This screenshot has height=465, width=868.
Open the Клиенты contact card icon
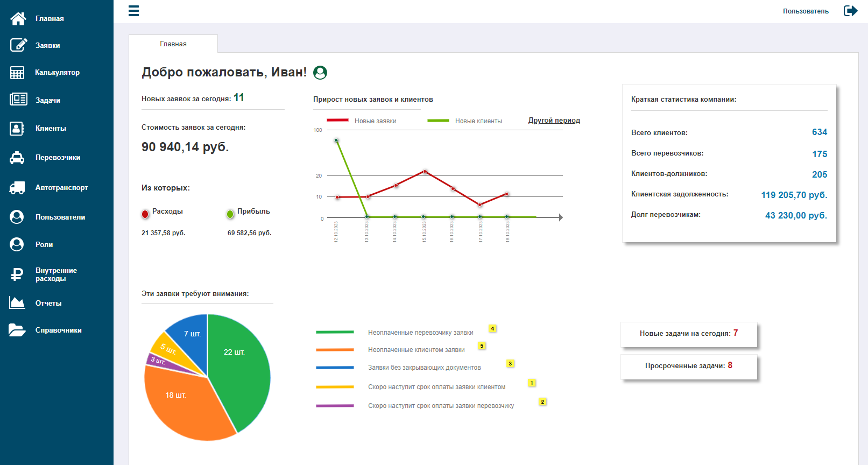pos(17,128)
